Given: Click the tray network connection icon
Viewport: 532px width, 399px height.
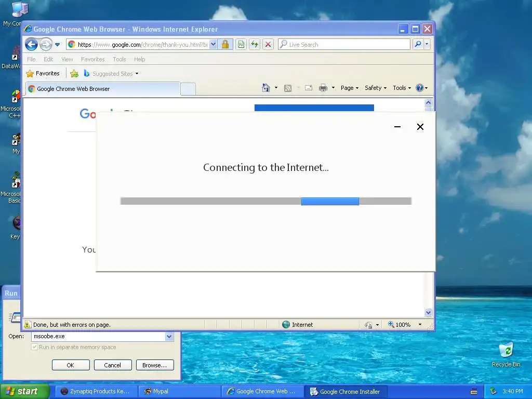Looking at the screenshot, I should (493, 392).
